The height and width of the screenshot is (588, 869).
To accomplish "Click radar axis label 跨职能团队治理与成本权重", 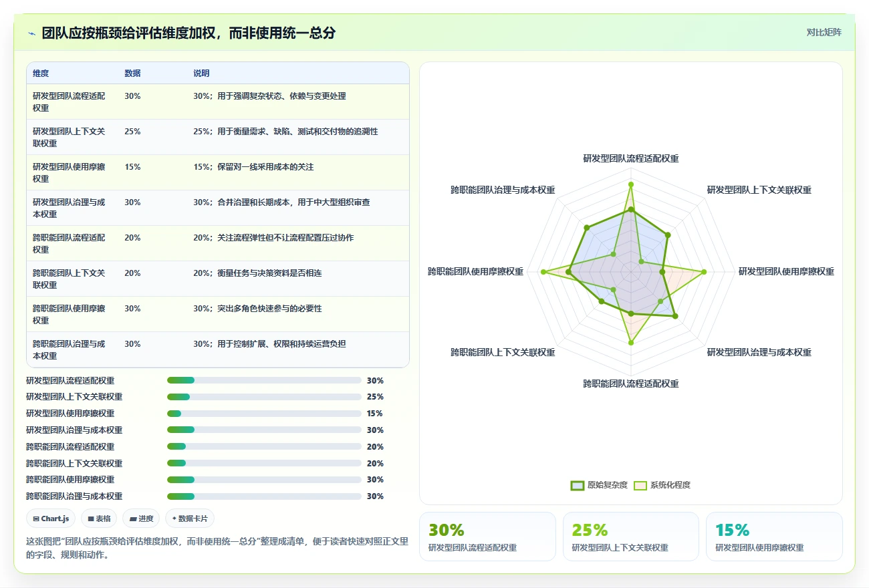I will point(503,190).
